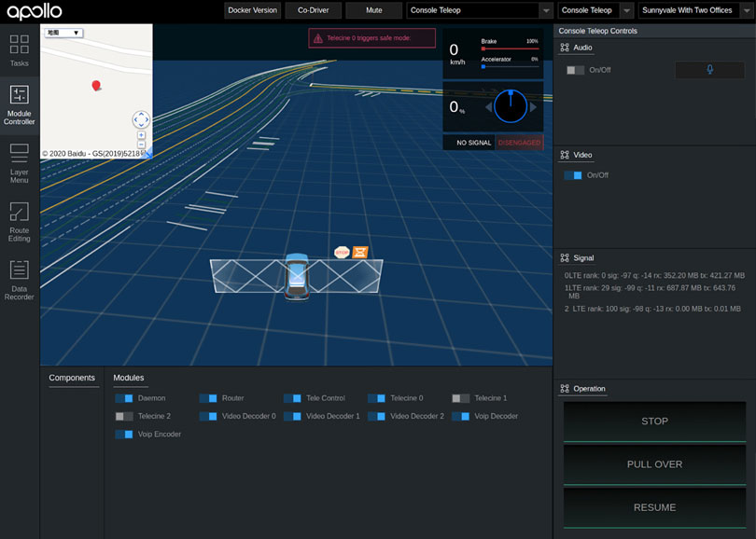Open the Layer Menu icon
Viewport: 756px width, 539px height.
pos(20,153)
